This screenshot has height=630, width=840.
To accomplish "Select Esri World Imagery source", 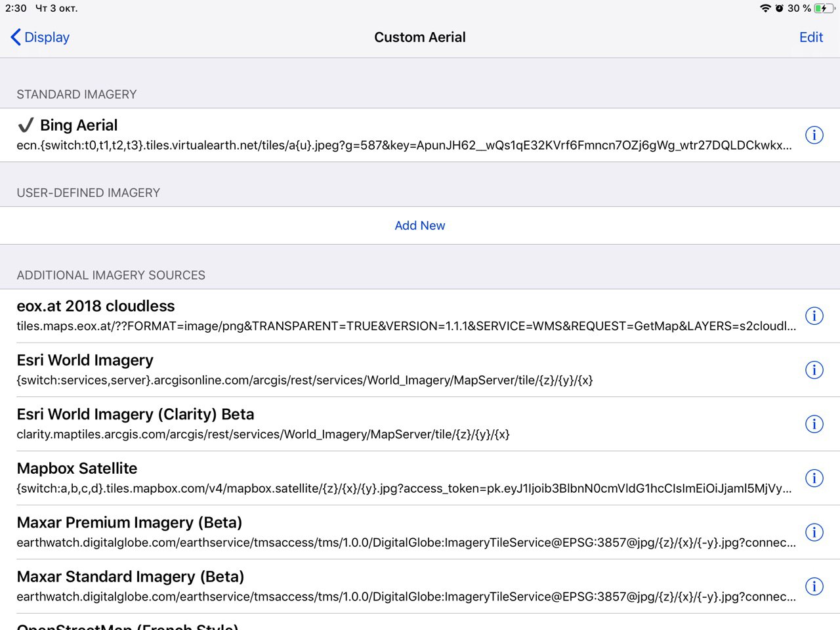I will 420,370.
